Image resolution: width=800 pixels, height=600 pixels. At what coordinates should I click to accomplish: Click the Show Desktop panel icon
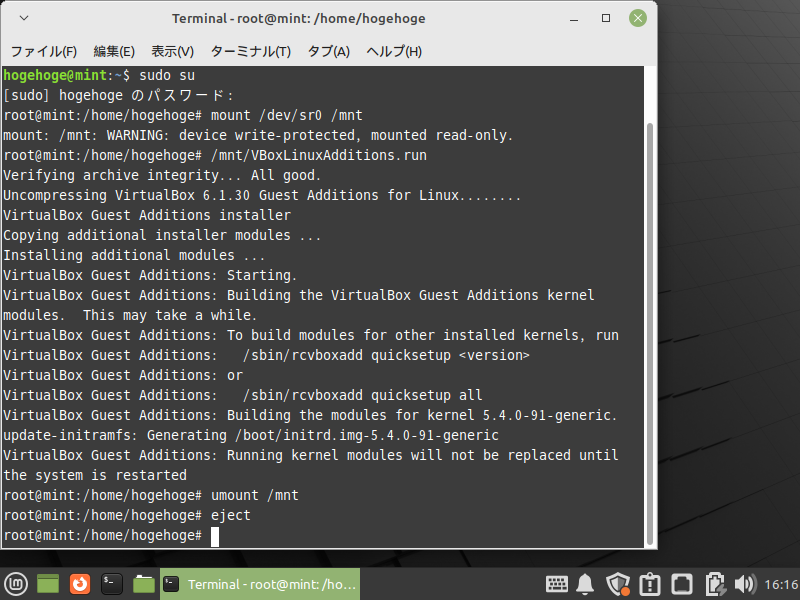(48, 584)
